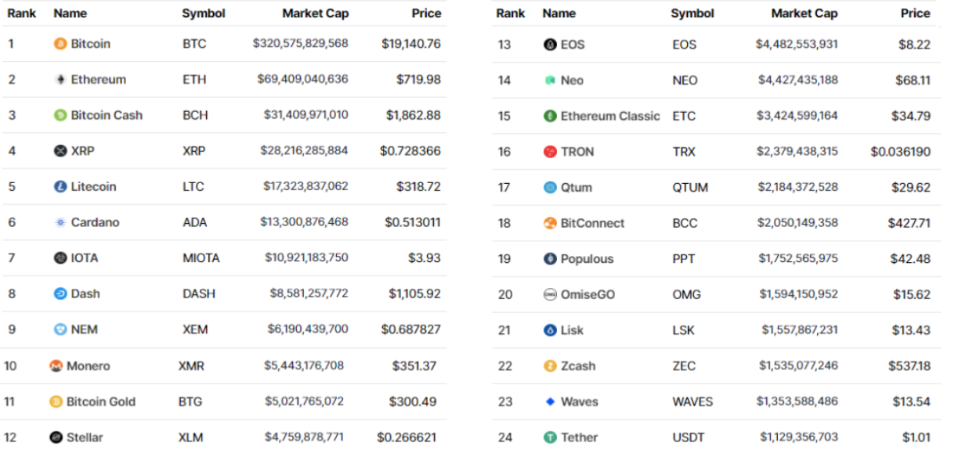Viewport: 980px width, 450px height.
Task: Sort by Price header in right table
Action: tap(916, 13)
